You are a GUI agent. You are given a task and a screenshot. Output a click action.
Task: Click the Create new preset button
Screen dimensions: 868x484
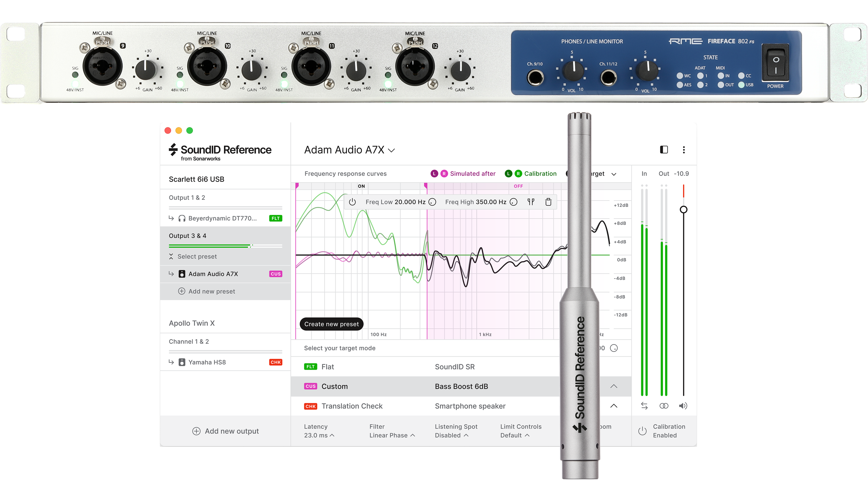(x=331, y=324)
